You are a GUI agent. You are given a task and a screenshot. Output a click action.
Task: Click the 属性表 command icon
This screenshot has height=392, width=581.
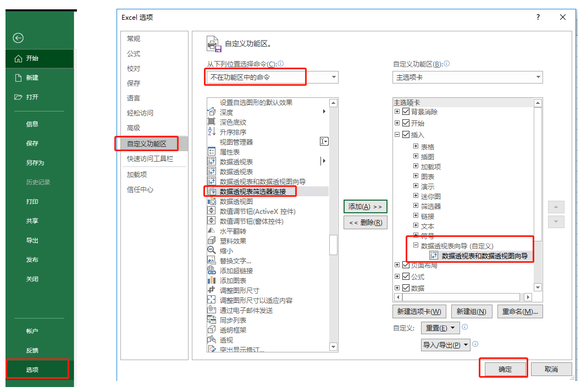click(x=211, y=152)
